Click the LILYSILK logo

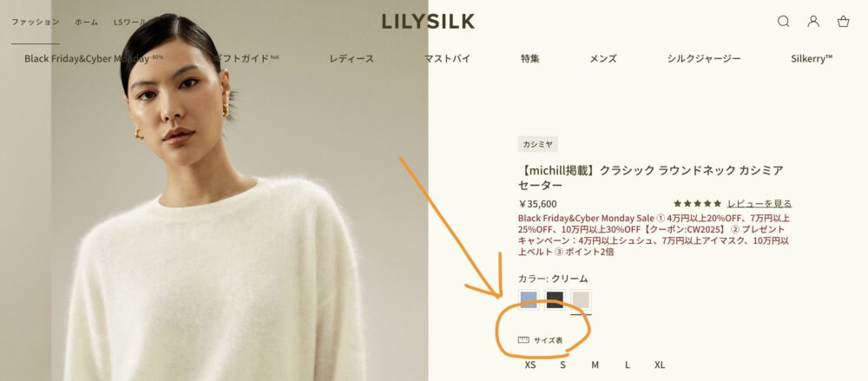(428, 22)
